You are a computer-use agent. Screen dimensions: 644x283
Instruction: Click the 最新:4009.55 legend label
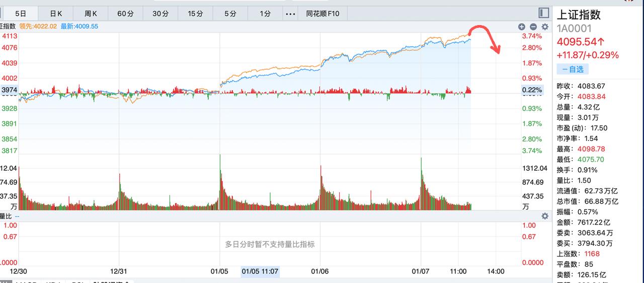79,26
